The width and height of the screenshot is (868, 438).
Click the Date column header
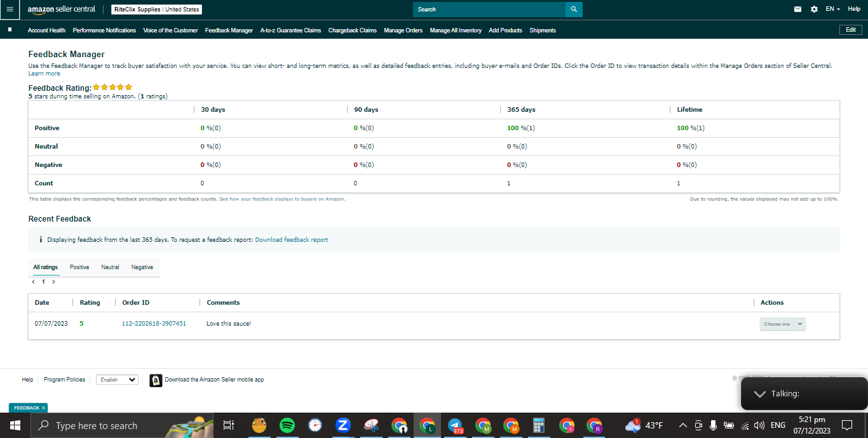tap(42, 303)
